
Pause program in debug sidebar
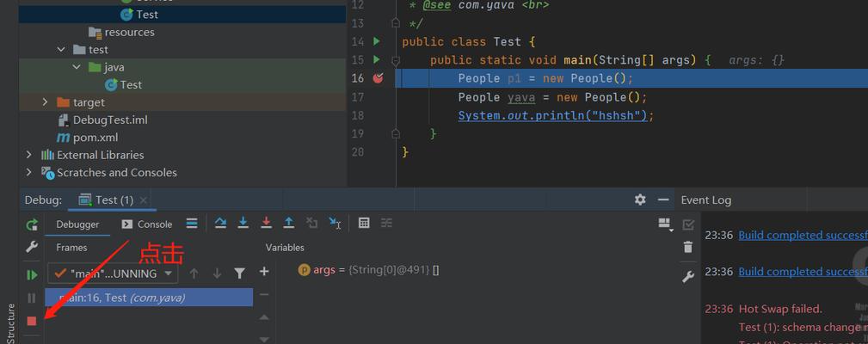pos(32,298)
